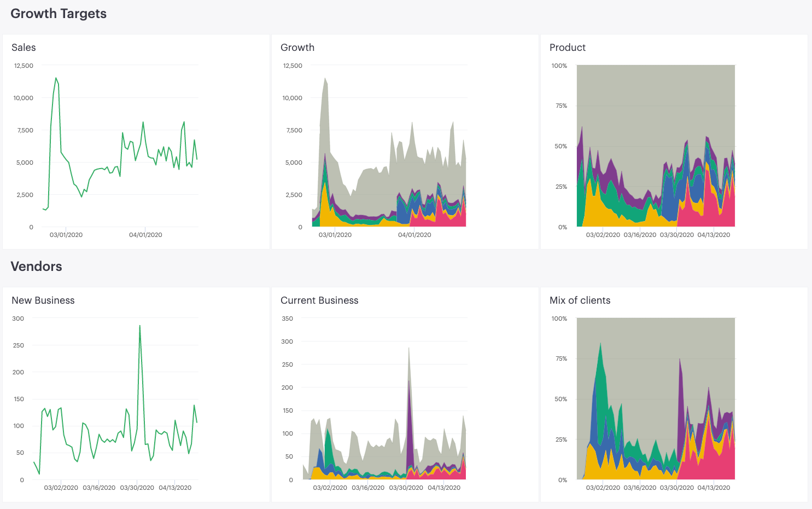Click the 75% gridline label on Product chart
Viewport: 812px width, 509px height.
[x=561, y=106]
